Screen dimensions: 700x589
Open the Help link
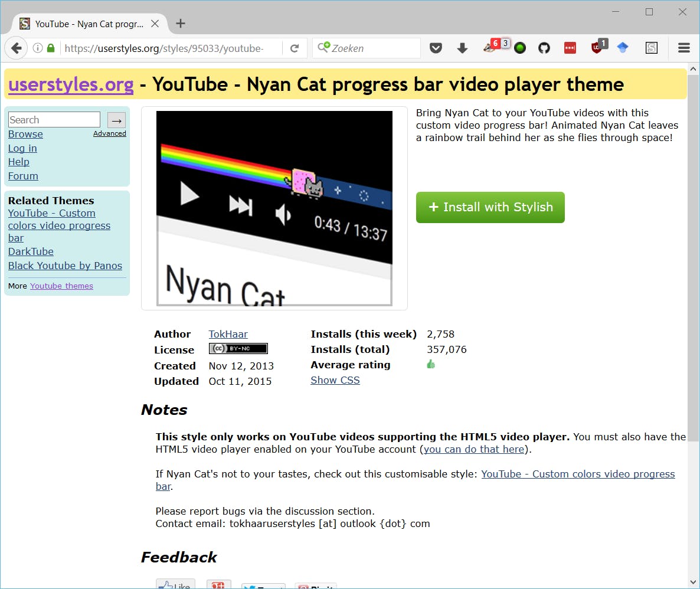pyautogui.click(x=19, y=162)
